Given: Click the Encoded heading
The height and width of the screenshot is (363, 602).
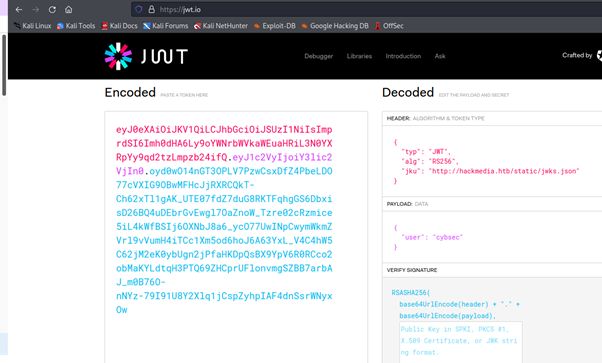Looking at the screenshot, I should point(130,93).
